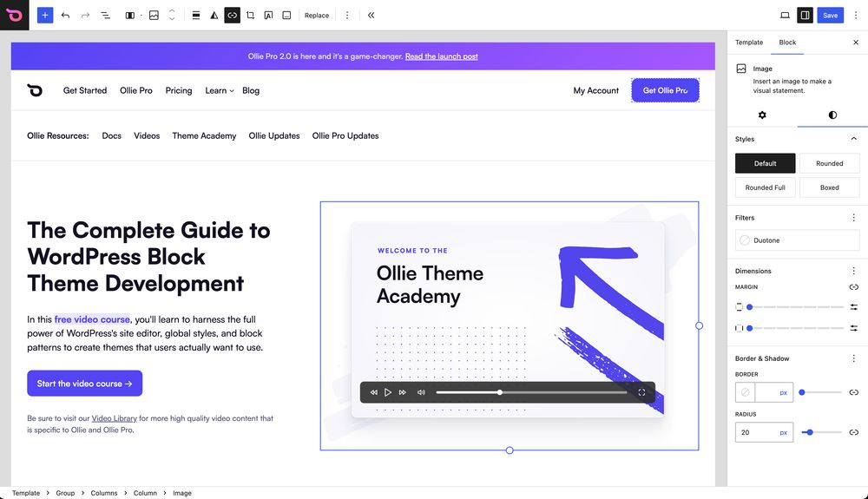The width and height of the screenshot is (868, 499).
Task: Click the border width input field
Action: tap(765, 392)
